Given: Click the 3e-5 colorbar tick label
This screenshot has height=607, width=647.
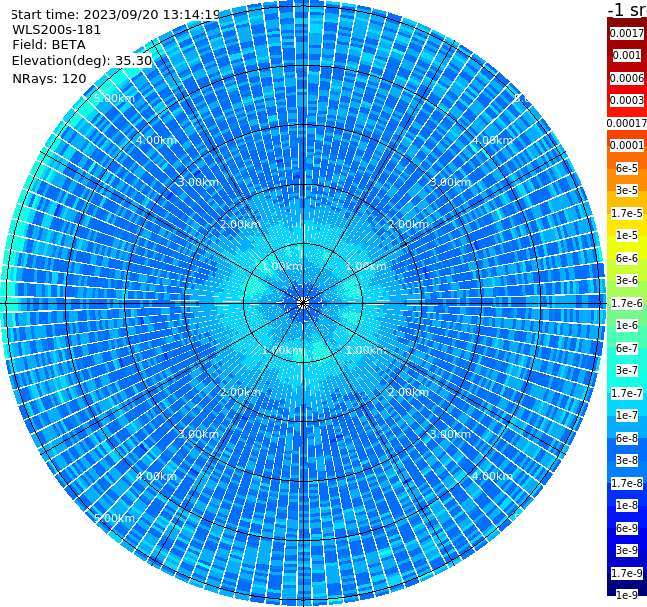Looking at the screenshot, I should pos(627,190).
